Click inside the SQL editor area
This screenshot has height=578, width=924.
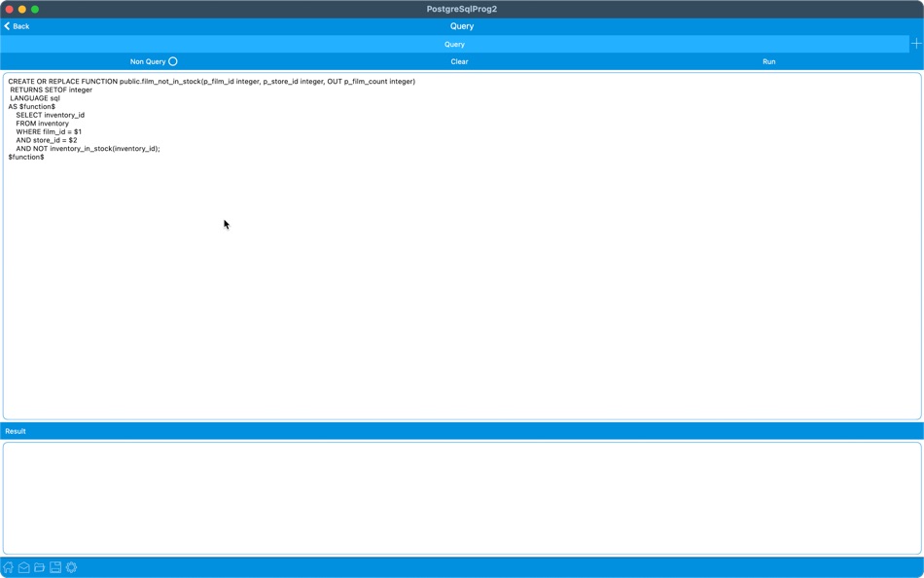[x=389, y=243]
